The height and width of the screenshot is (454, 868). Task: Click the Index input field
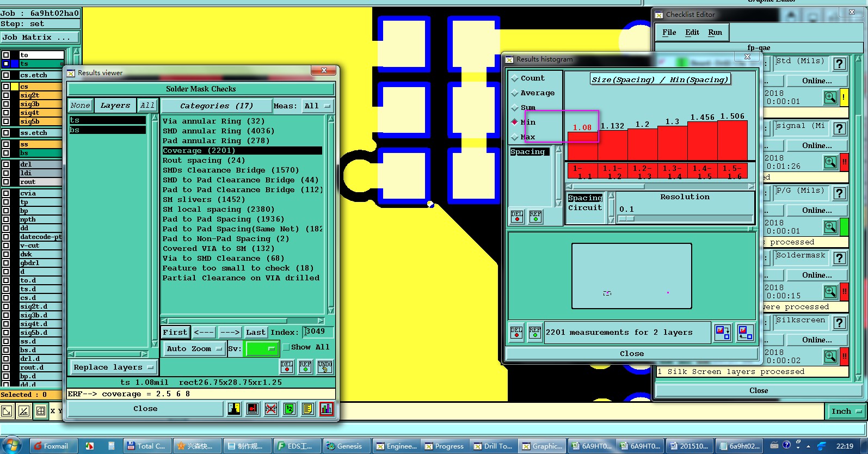(318, 332)
